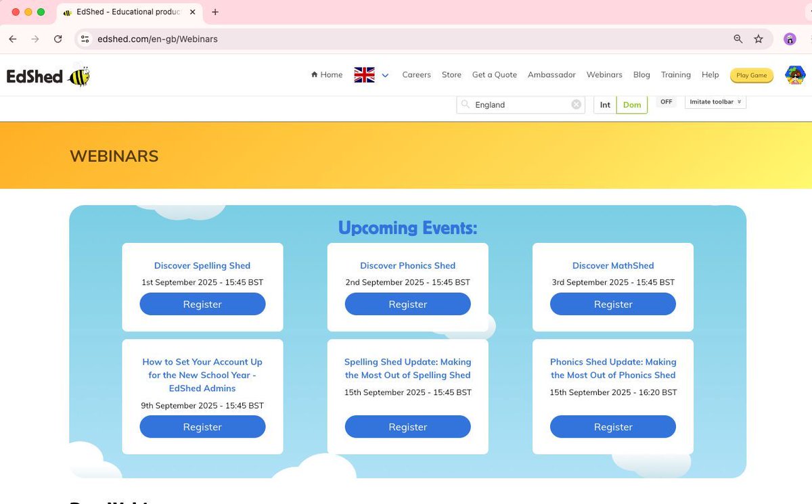Clear the England search field
The width and height of the screenshot is (812, 504).
(576, 104)
